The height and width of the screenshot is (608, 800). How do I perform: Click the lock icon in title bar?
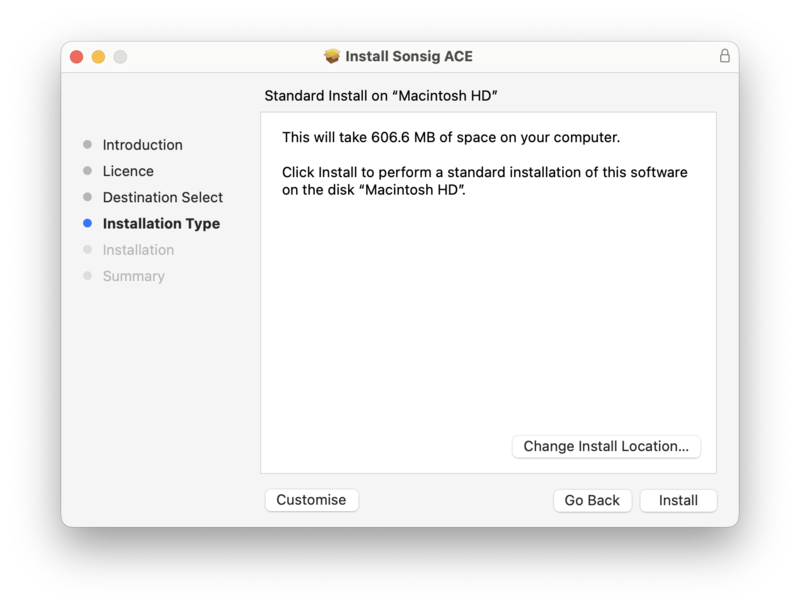(x=725, y=57)
